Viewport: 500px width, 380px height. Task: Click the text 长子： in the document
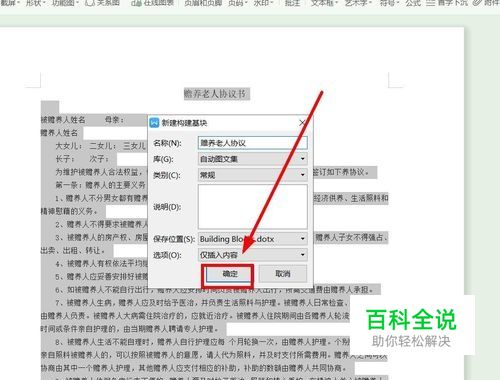coord(65,159)
